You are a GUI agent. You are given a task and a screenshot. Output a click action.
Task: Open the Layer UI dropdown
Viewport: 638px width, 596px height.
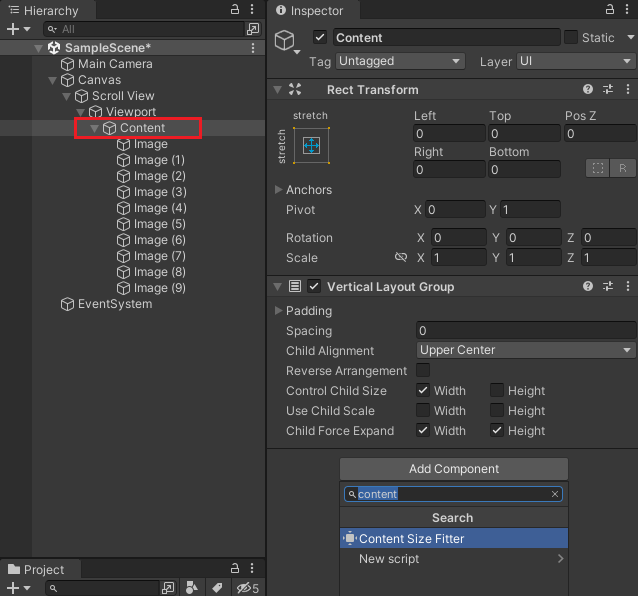pyautogui.click(x=575, y=61)
